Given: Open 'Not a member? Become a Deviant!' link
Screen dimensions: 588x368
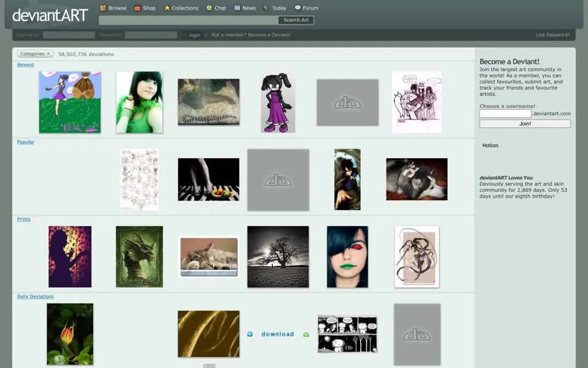Looking at the screenshot, I should (251, 35).
